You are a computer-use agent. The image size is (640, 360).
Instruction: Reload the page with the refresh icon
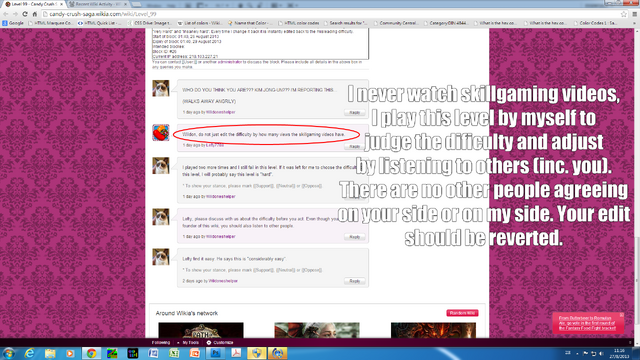(25, 14)
